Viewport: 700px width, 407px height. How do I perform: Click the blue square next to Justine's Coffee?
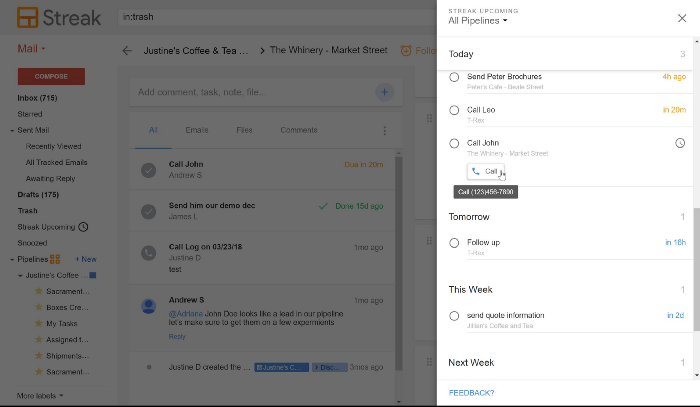pyautogui.click(x=93, y=275)
